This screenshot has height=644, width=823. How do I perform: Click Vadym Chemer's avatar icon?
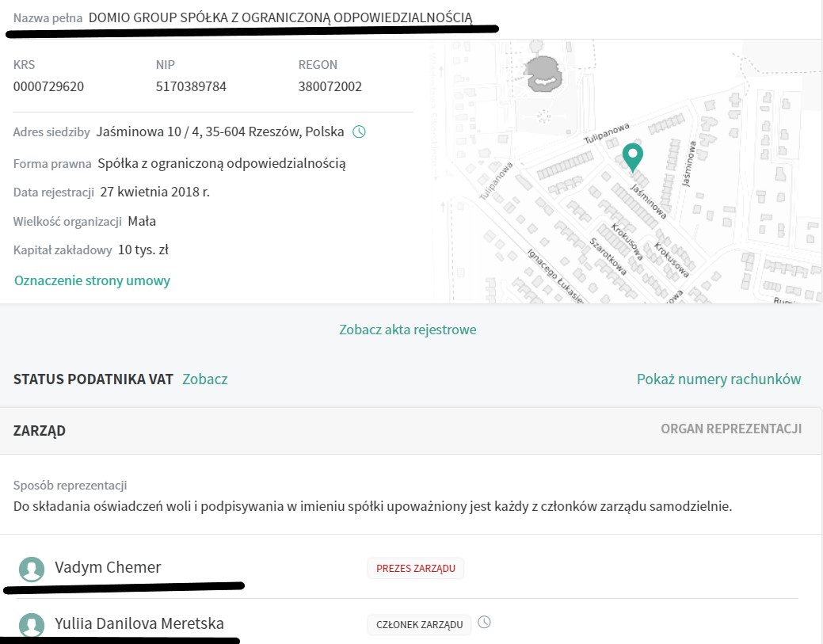pyautogui.click(x=32, y=568)
